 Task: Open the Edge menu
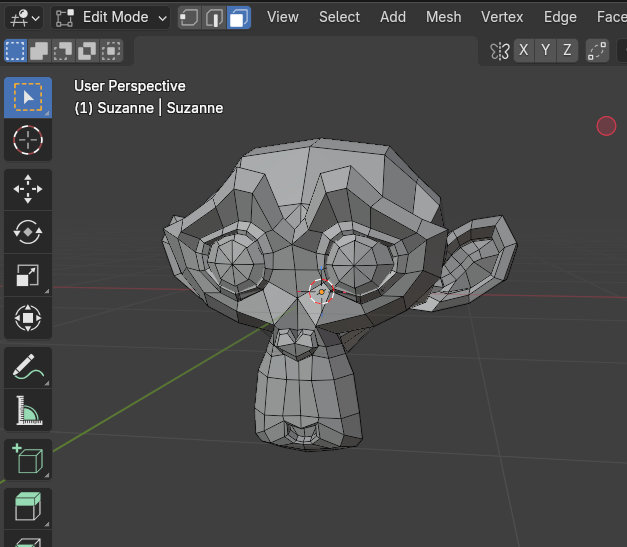[560, 17]
